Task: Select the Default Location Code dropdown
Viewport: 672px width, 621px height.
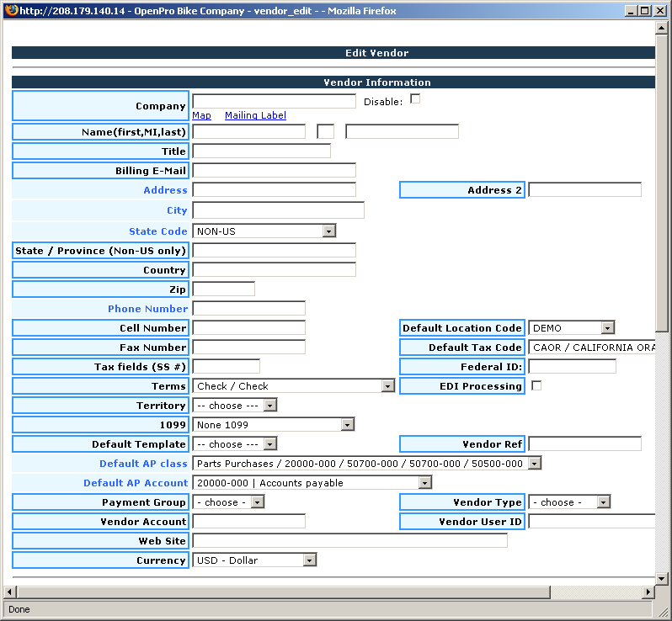Action: coord(572,328)
